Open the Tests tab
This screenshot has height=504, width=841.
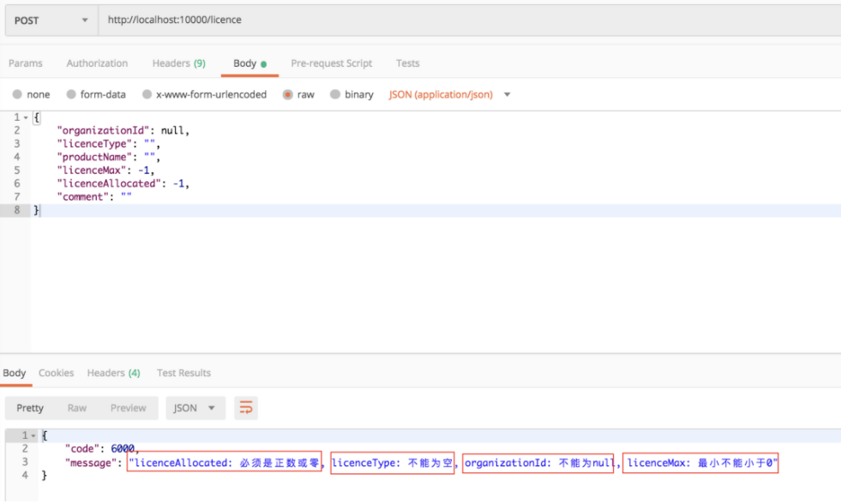tap(407, 63)
